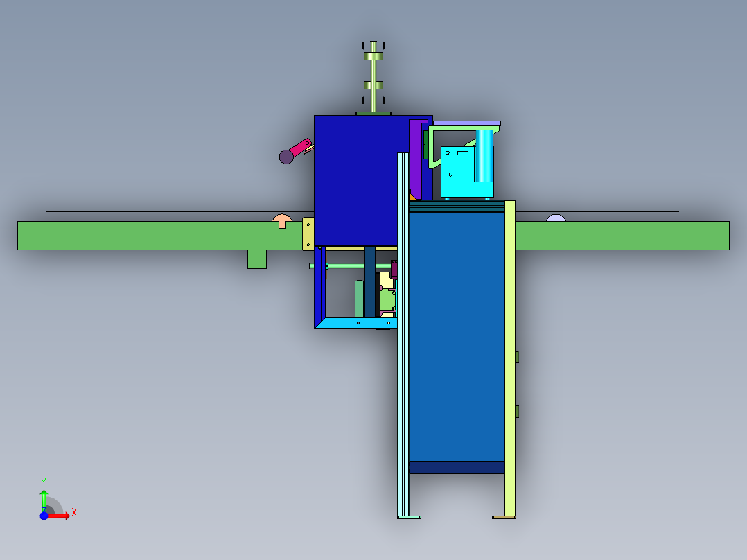Viewport: 747px width, 560px height.
Task: Select the lavender dome on right beam
Action: point(556,218)
